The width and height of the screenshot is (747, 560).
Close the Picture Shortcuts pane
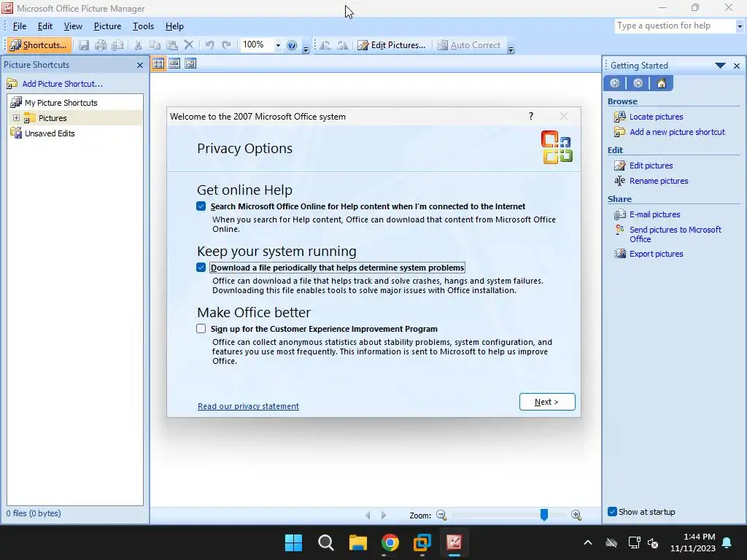(x=139, y=65)
